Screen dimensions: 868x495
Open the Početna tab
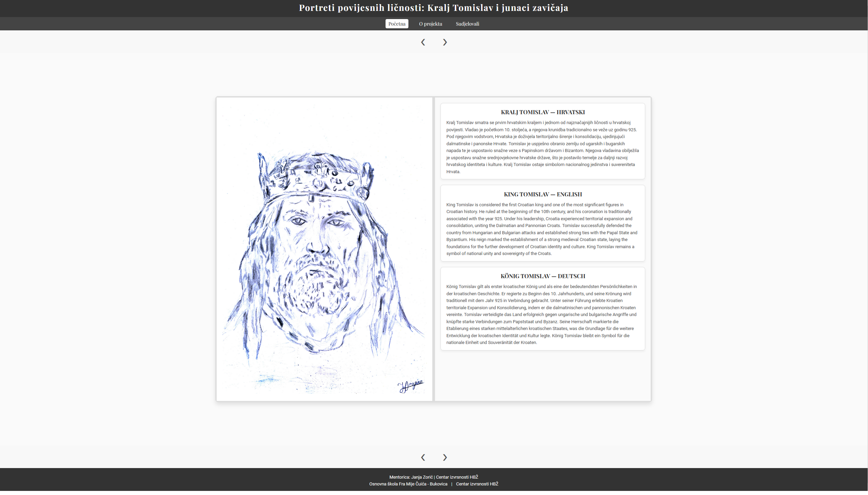[x=396, y=24]
